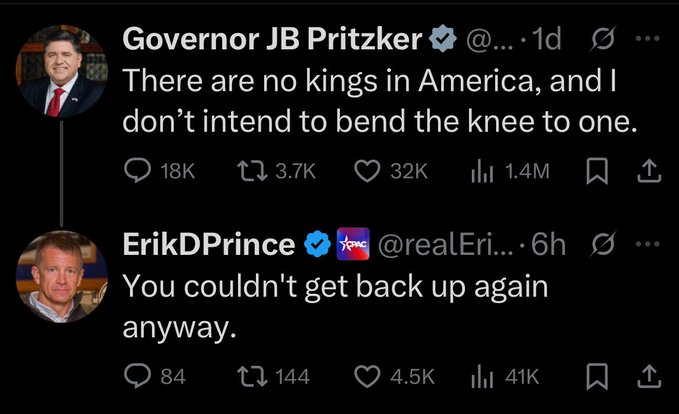Open Governor JB Pritzker's profile picture

coord(61,70)
